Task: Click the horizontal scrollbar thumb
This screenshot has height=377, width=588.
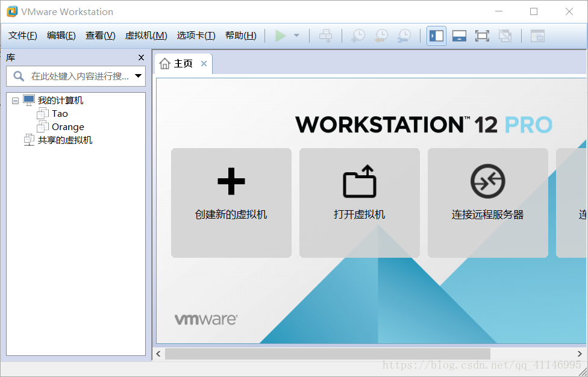Action: point(327,354)
